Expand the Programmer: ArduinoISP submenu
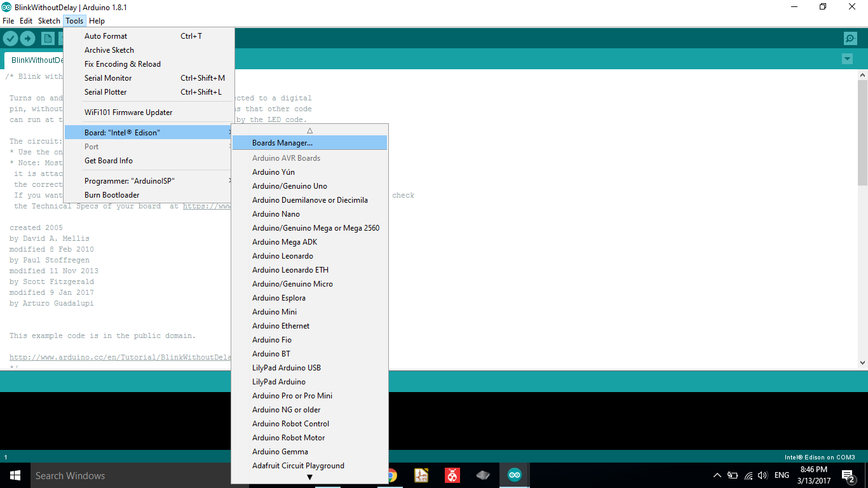 [149, 181]
